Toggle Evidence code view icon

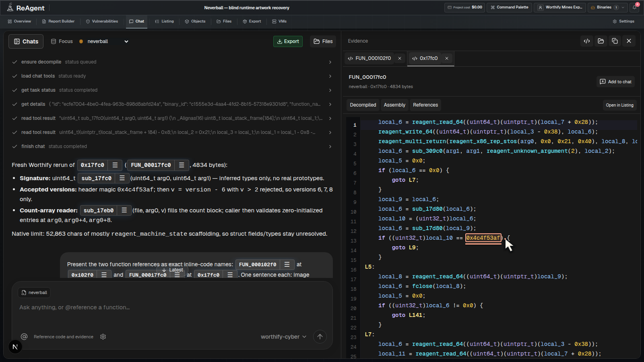[x=587, y=41]
